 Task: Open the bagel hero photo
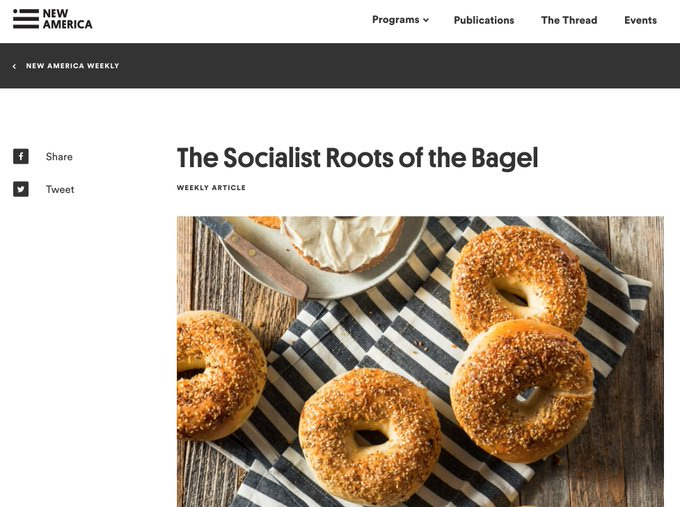coord(420,362)
